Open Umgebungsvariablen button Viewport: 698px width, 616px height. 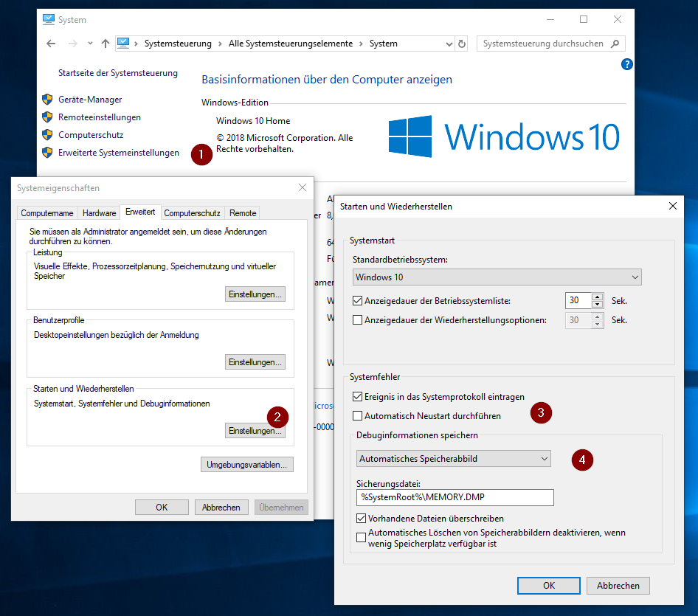point(247,465)
